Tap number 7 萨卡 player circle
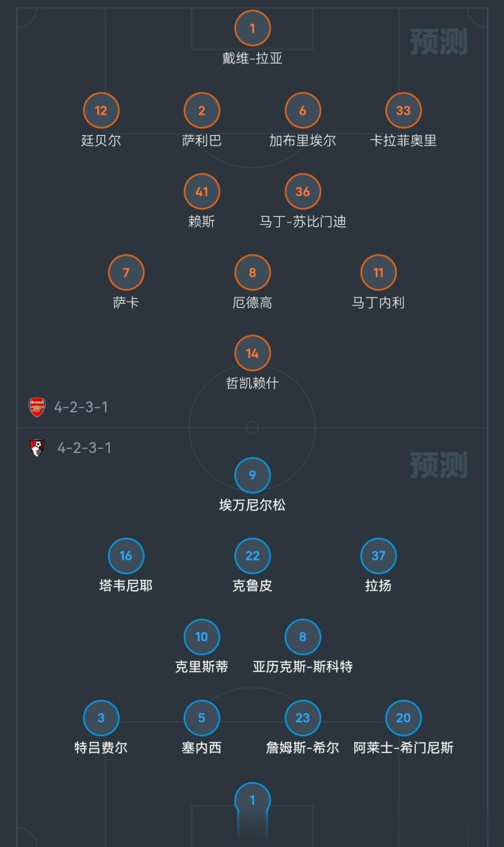 click(126, 273)
